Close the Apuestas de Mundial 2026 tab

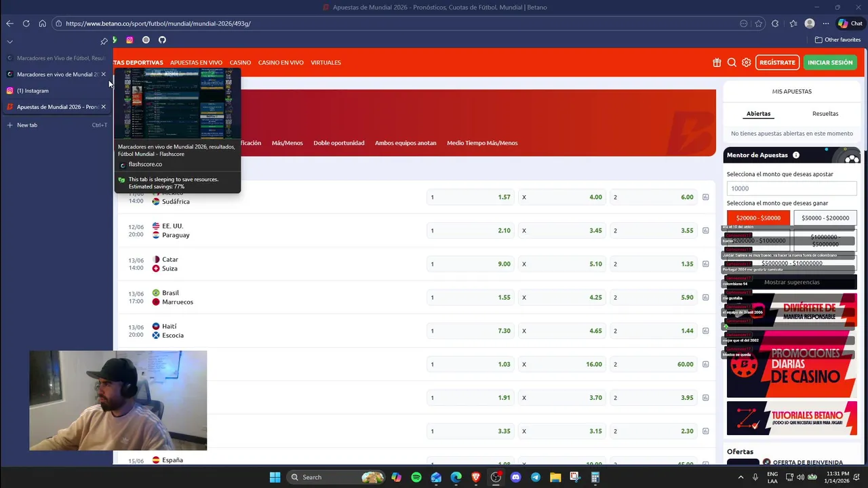[103, 106]
